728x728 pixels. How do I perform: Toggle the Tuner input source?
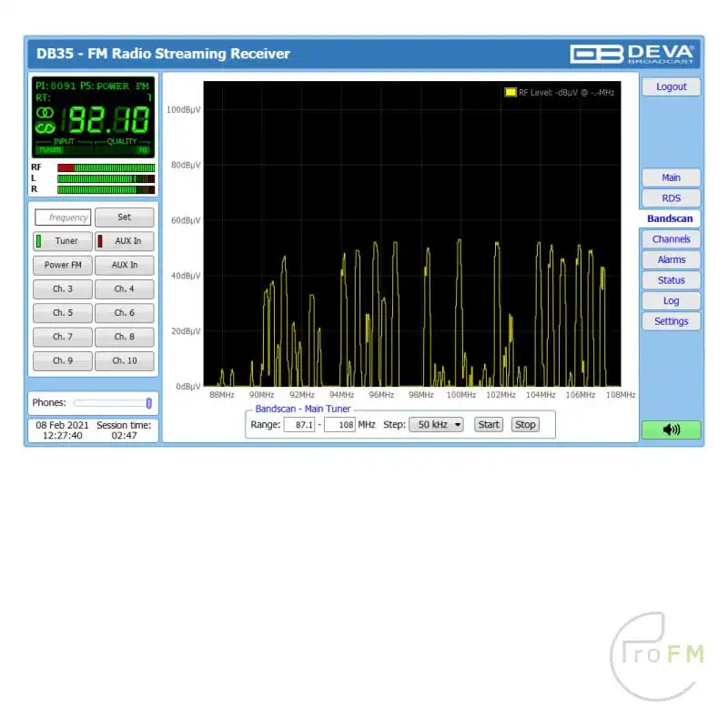[x=63, y=241]
